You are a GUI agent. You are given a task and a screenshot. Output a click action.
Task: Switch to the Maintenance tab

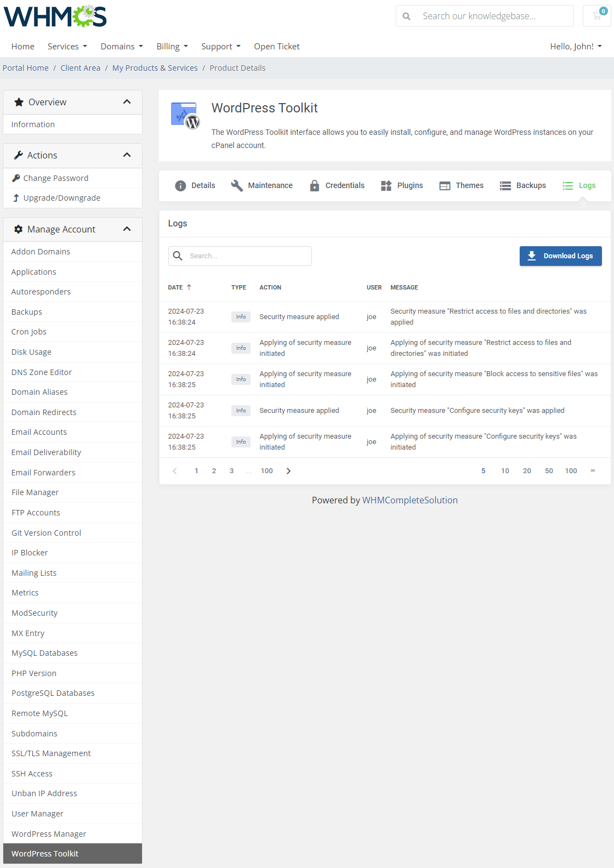point(262,186)
